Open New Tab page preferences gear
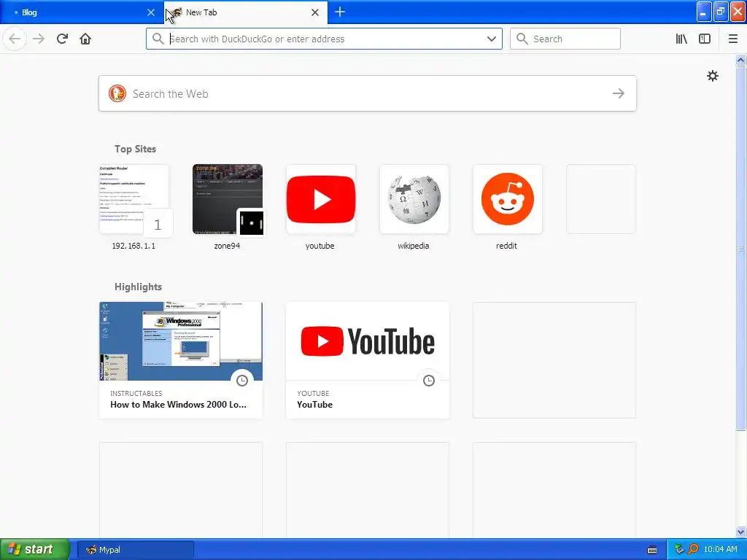This screenshot has width=747, height=560. pos(712,76)
